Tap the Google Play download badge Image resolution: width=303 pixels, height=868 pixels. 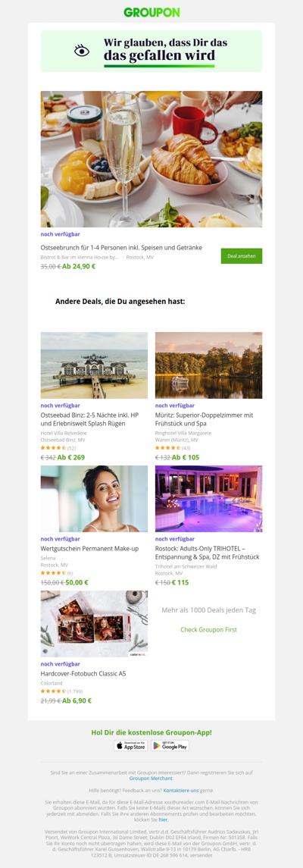coord(170,746)
